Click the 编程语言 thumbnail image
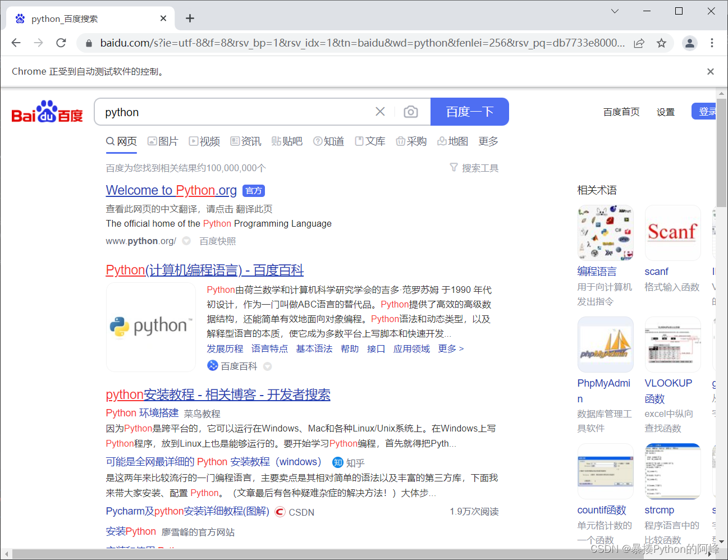 tap(606, 233)
